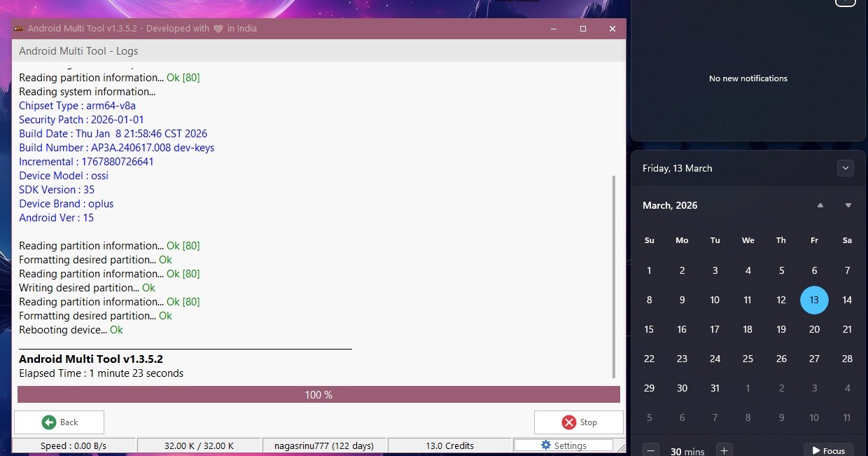Open Settings via the gear icon
Image resolution: width=868 pixels, height=456 pixels.
(x=546, y=445)
